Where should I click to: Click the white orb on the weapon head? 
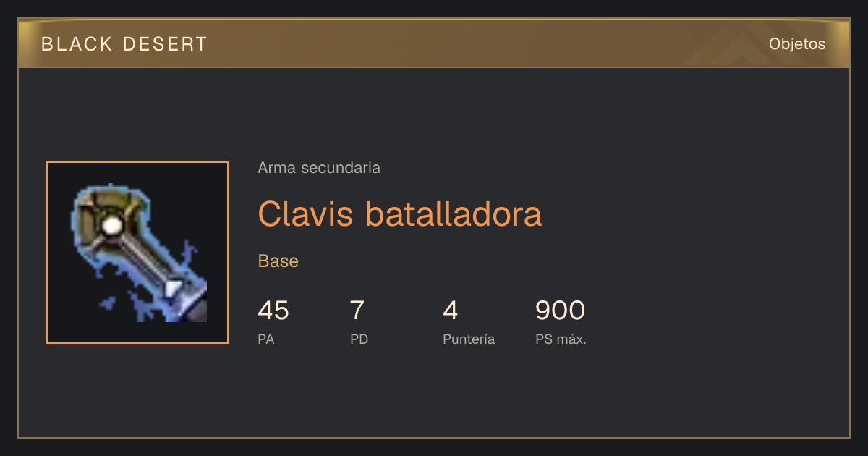(111, 226)
